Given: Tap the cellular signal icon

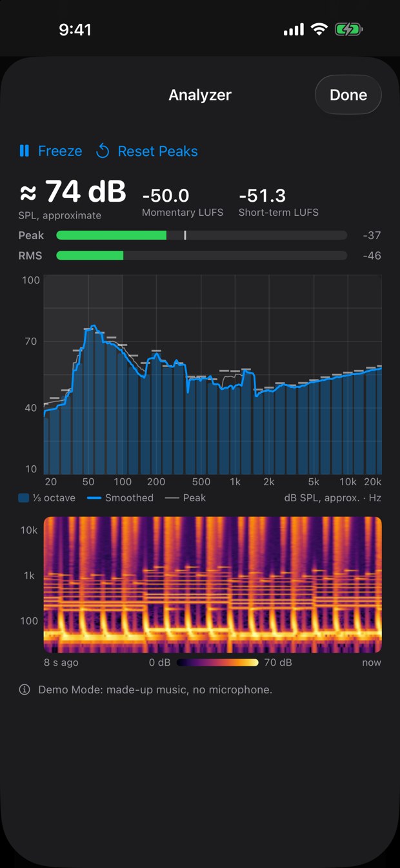Looking at the screenshot, I should pos(294,30).
